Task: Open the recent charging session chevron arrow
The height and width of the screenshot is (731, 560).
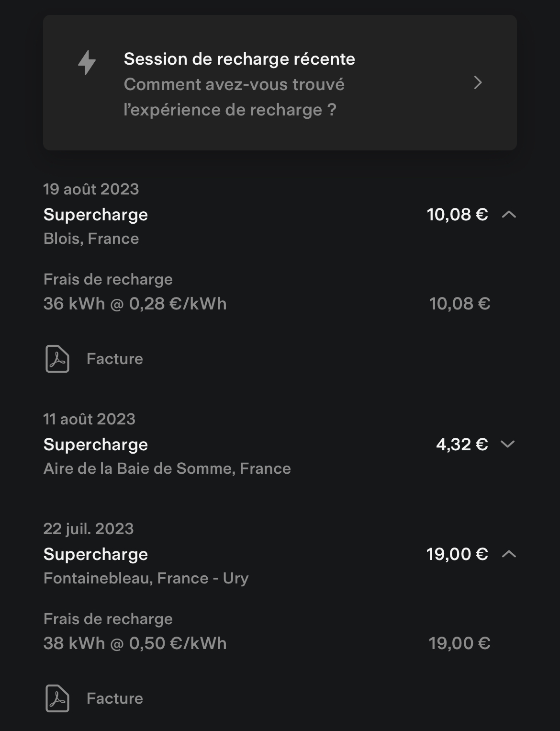Action: [x=478, y=82]
